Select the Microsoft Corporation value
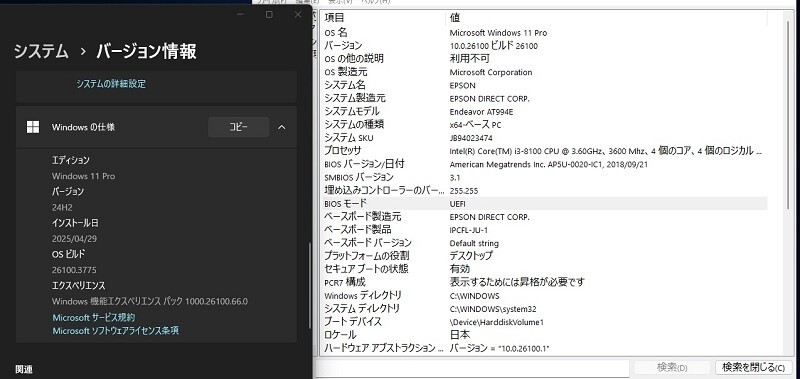This screenshot has height=379, width=800. [491, 72]
